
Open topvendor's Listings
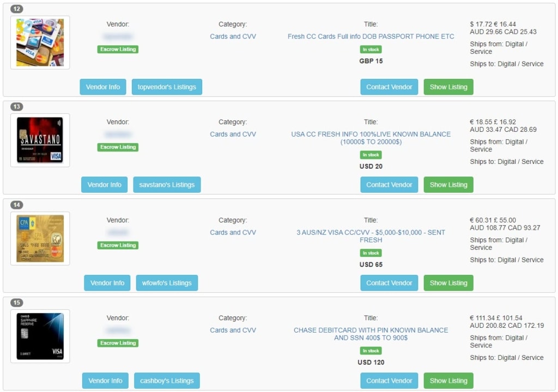tap(167, 87)
